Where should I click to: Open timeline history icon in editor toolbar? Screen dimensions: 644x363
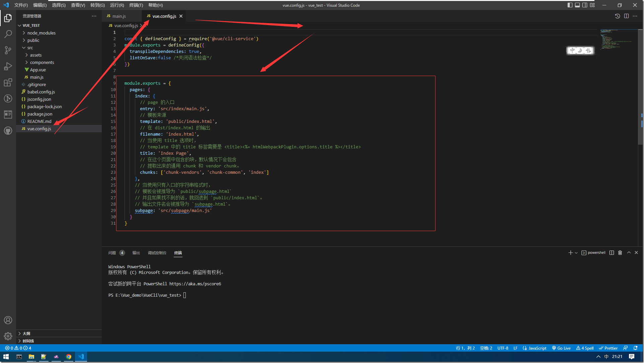click(618, 16)
